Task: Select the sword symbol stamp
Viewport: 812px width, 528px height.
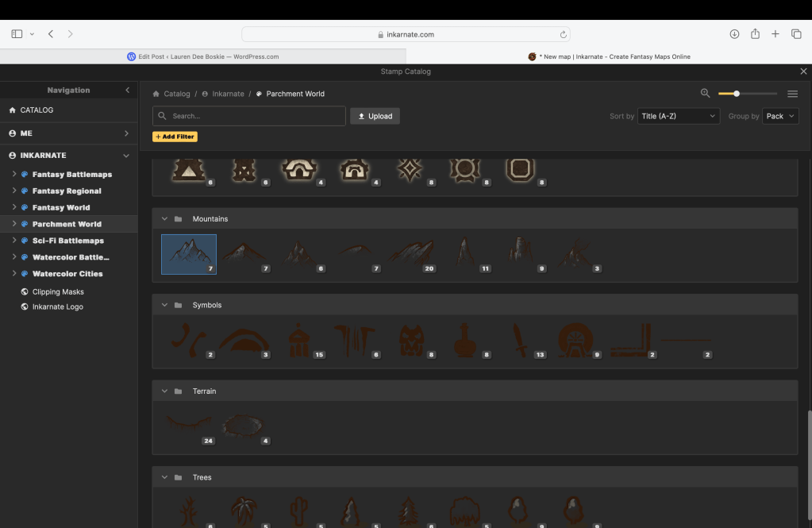Action: pos(518,340)
